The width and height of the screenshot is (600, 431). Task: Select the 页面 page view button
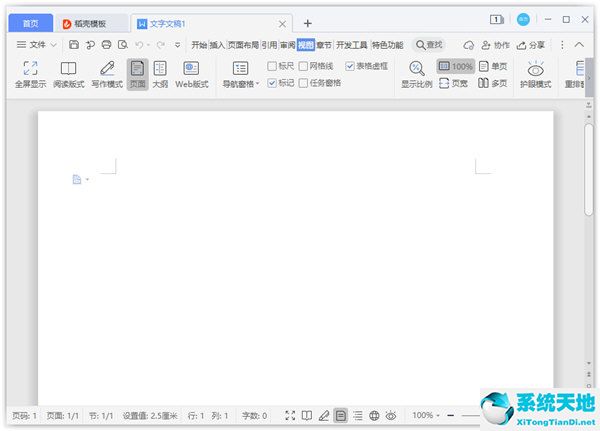coord(137,74)
